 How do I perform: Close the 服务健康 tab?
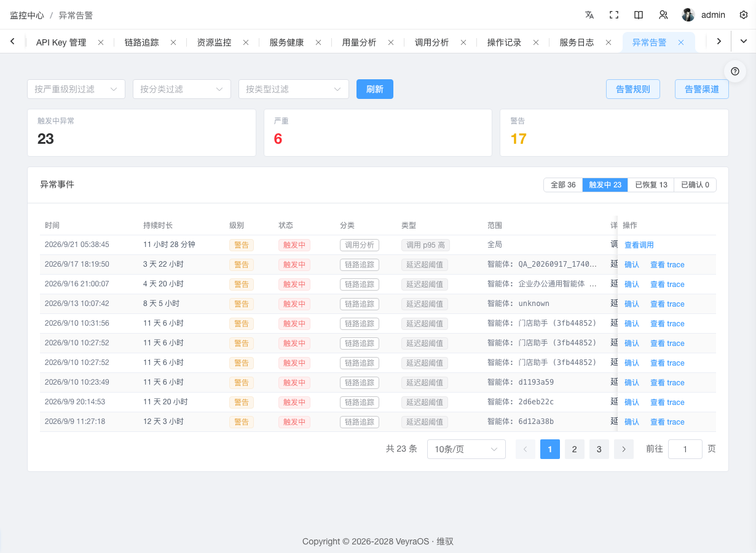318,42
